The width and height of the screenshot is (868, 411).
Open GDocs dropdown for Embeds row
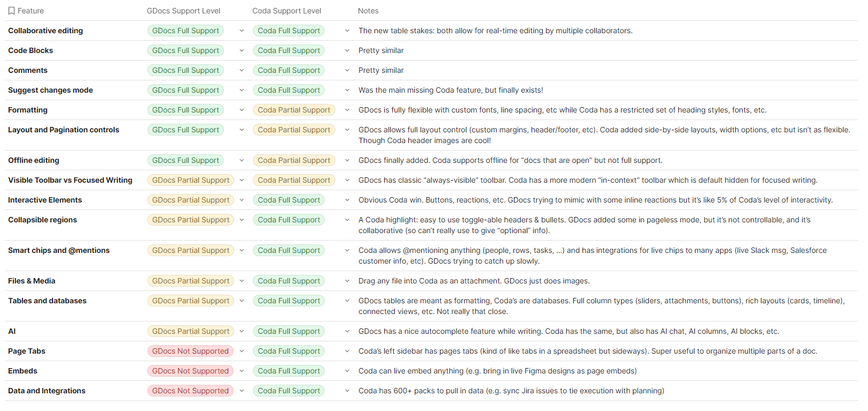[x=242, y=371]
